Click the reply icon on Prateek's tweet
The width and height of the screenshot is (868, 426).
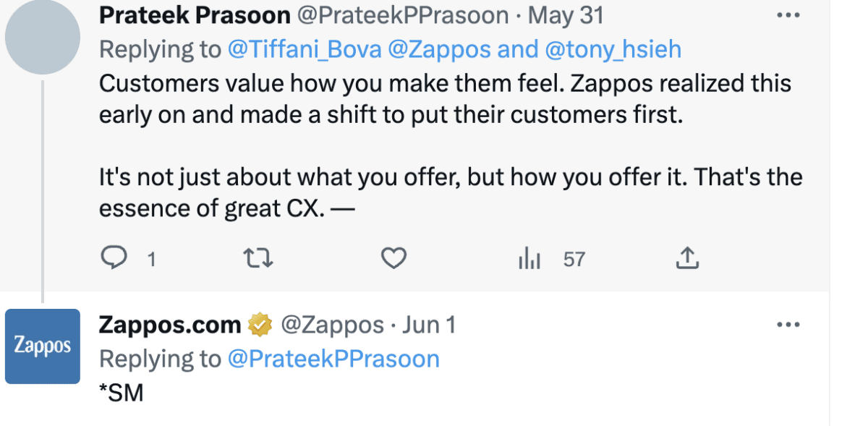(114, 258)
